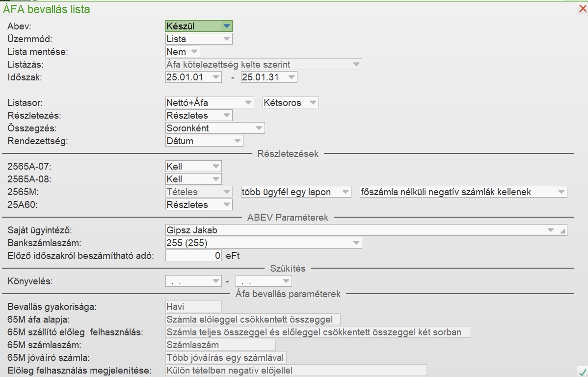The image size is (588, 377).
Task: Click the eFt unit label
Action: [233, 256]
